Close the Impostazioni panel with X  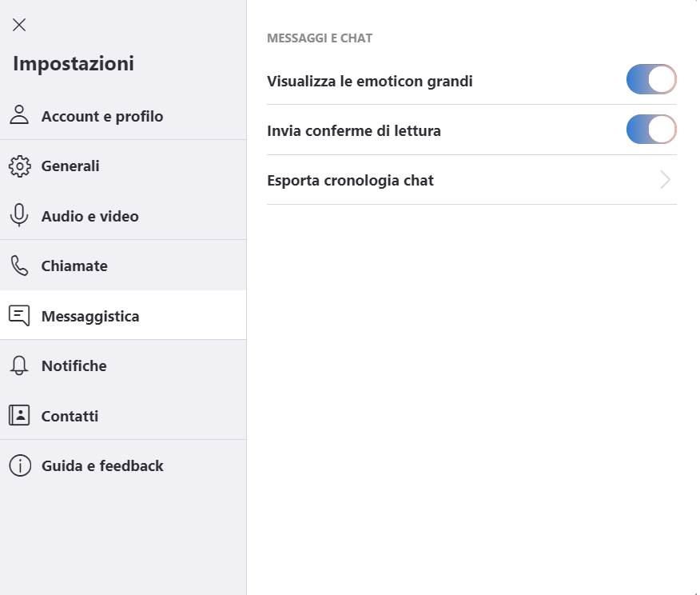tap(19, 25)
